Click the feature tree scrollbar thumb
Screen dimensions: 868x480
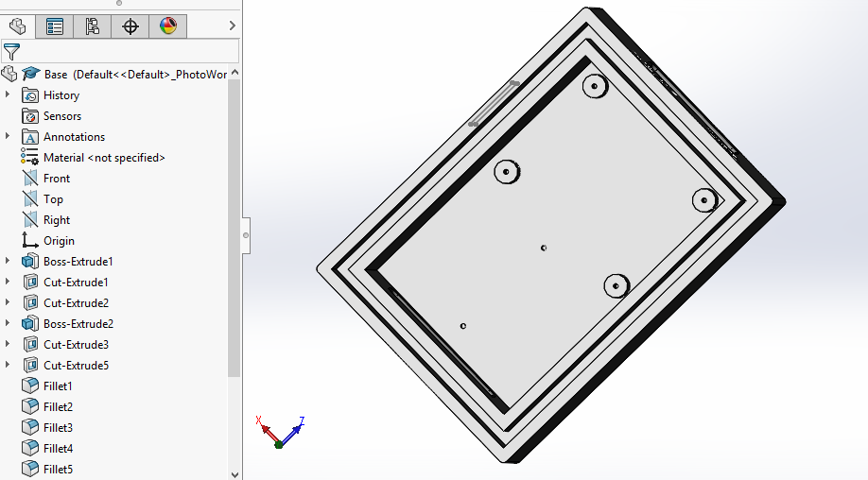tap(234, 228)
